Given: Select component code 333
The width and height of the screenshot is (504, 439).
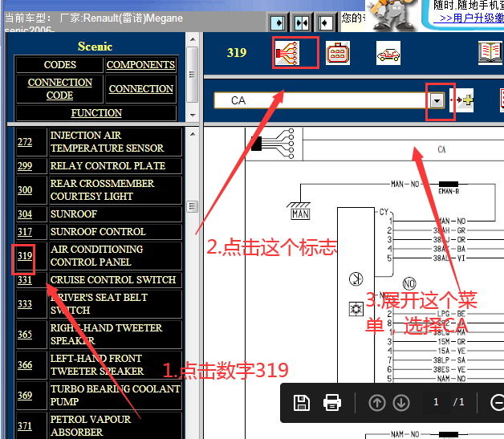Looking at the screenshot, I should point(25,304).
